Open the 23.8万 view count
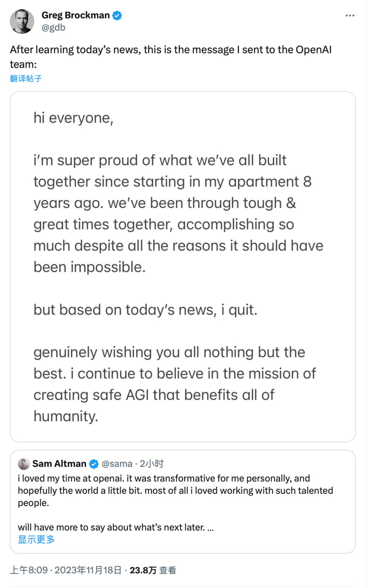Image resolution: width=370 pixels, height=588 pixels. coord(143,570)
